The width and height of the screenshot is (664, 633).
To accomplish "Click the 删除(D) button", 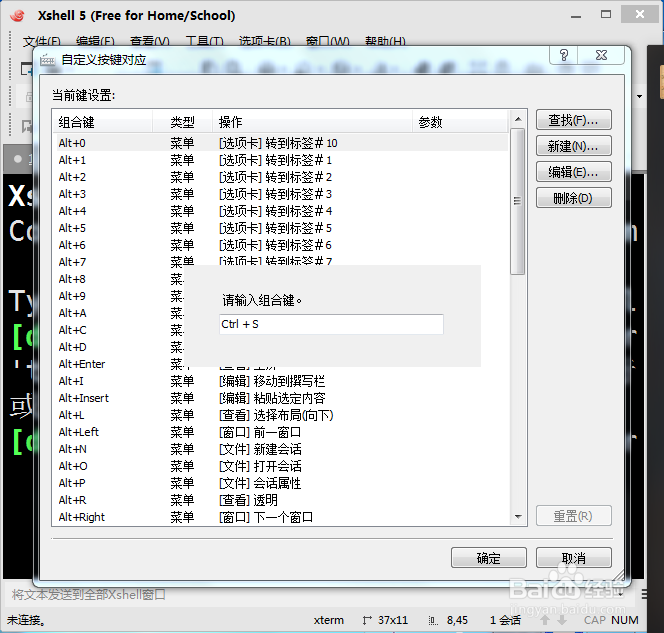I will [573, 198].
